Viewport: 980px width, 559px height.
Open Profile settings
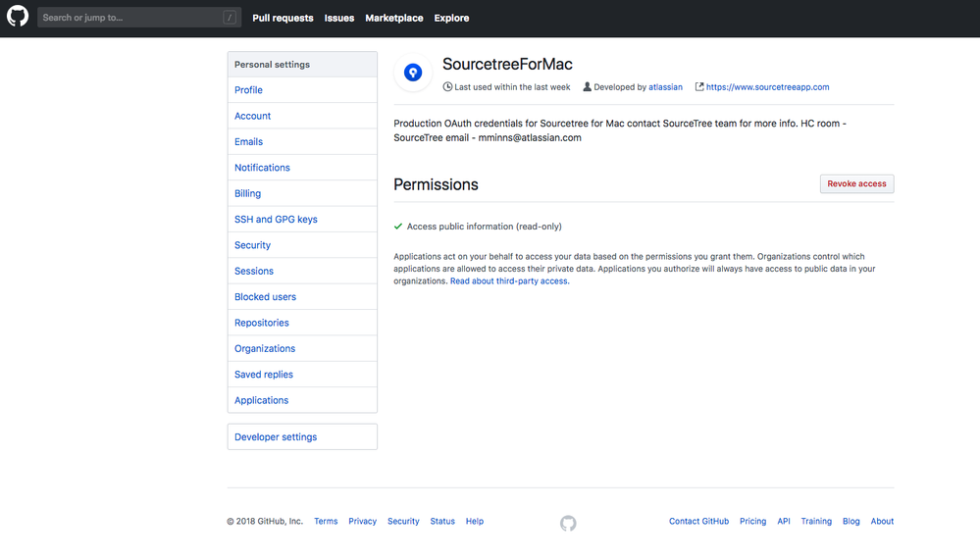[x=302, y=90]
